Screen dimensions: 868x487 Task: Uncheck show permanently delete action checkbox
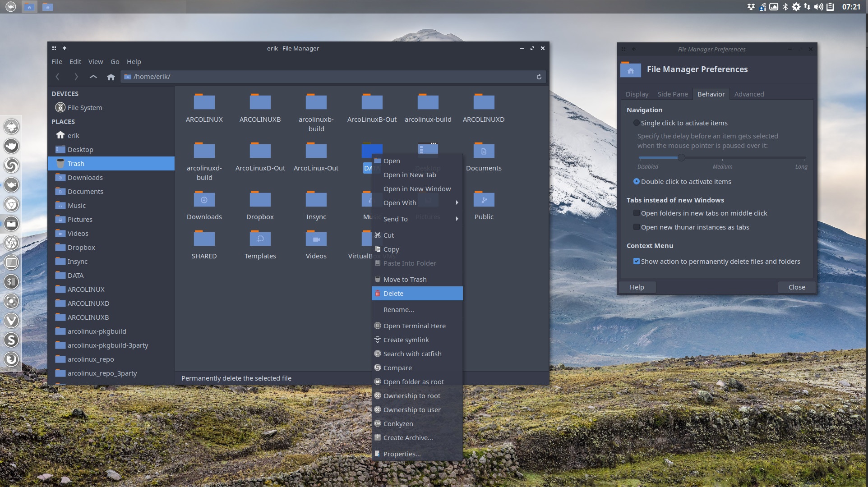click(636, 262)
